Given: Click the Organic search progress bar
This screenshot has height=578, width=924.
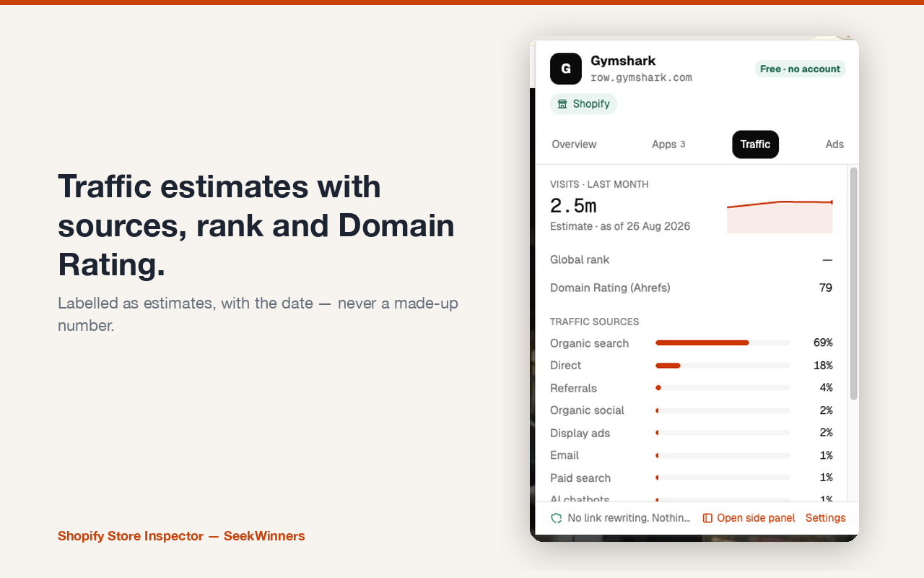Looking at the screenshot, I should tap(723, 342).
